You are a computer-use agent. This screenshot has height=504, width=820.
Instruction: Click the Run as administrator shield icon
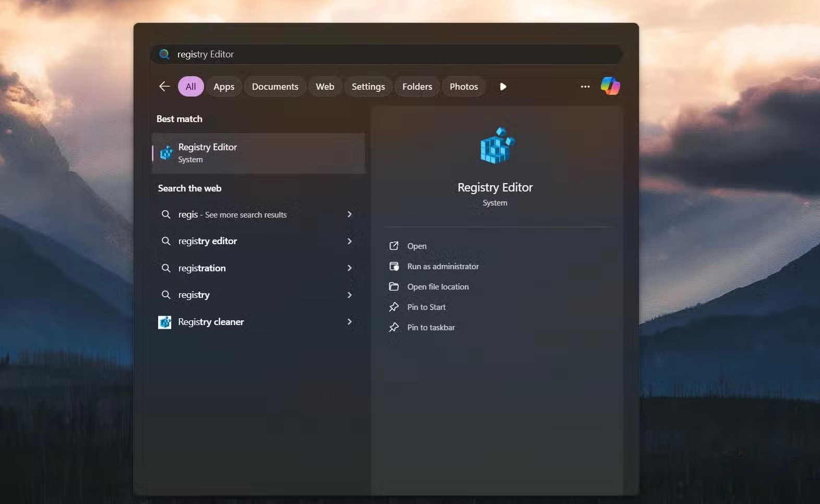(x=394, y=267)
